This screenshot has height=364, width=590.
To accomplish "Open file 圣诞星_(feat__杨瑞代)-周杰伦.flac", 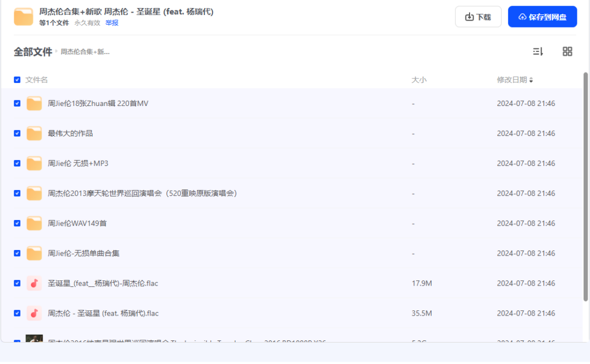I will pos(103,283).
